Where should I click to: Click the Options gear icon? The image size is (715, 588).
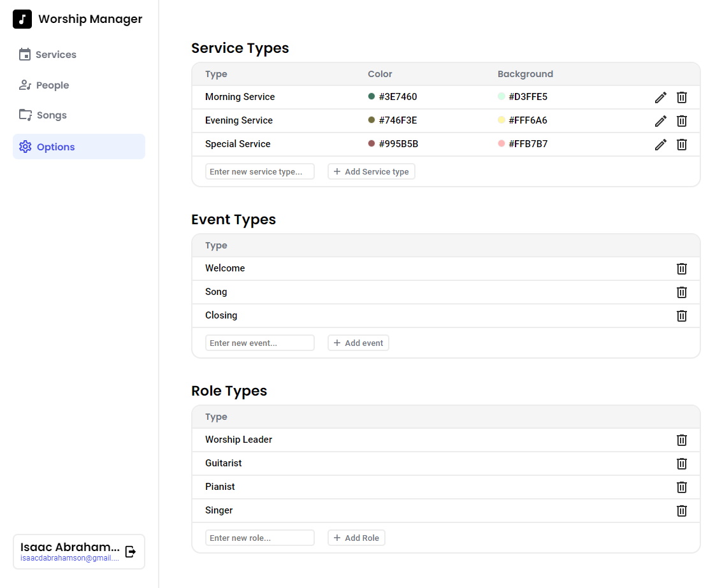tap(25, 147)
